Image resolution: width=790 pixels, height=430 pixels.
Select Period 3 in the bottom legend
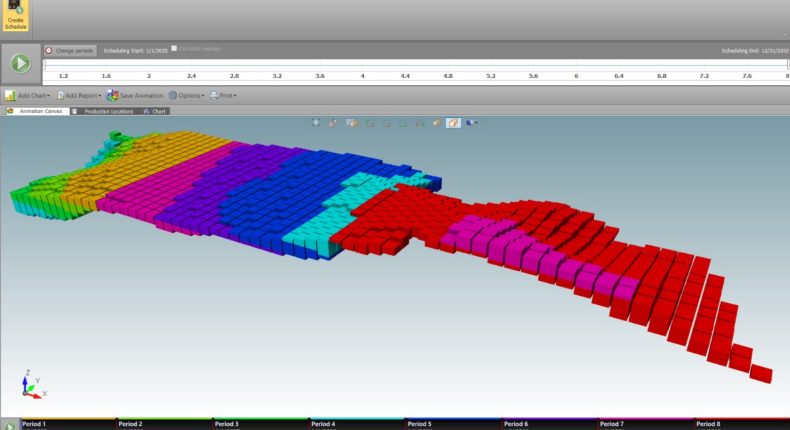tap(261, 424)
